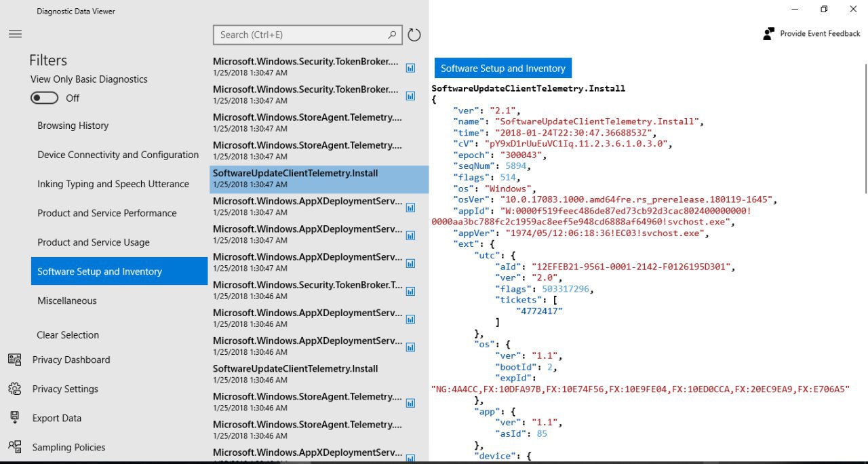Click aId value 12EFEB21-9561-0001-2142-F0126195D301
This screenshot has width=868, height=464.
pyautogui.click(x=630, y=266)
